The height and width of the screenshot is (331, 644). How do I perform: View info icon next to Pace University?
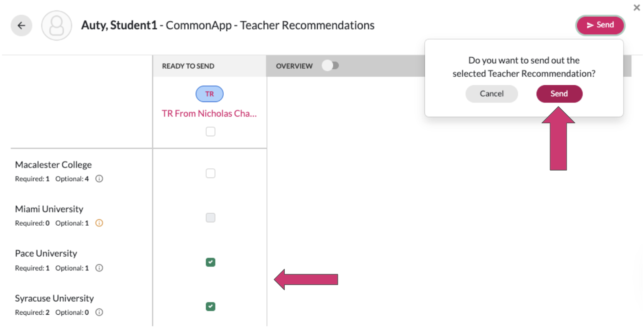click(99, 268)
